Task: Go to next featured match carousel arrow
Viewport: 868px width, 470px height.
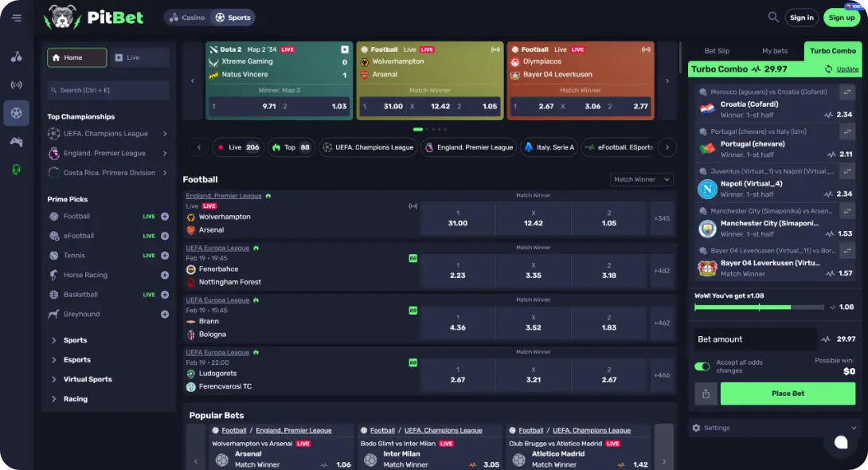Action: click(667, 80)
